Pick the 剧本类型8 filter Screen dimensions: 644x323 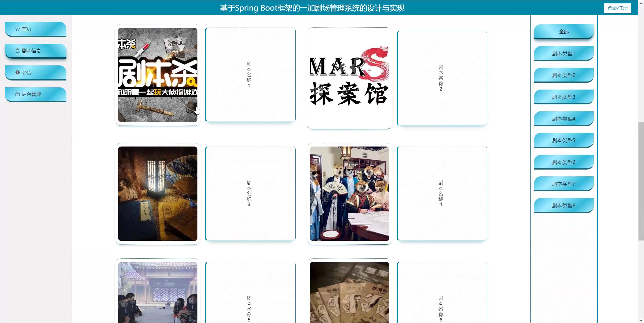pos(563,206)
